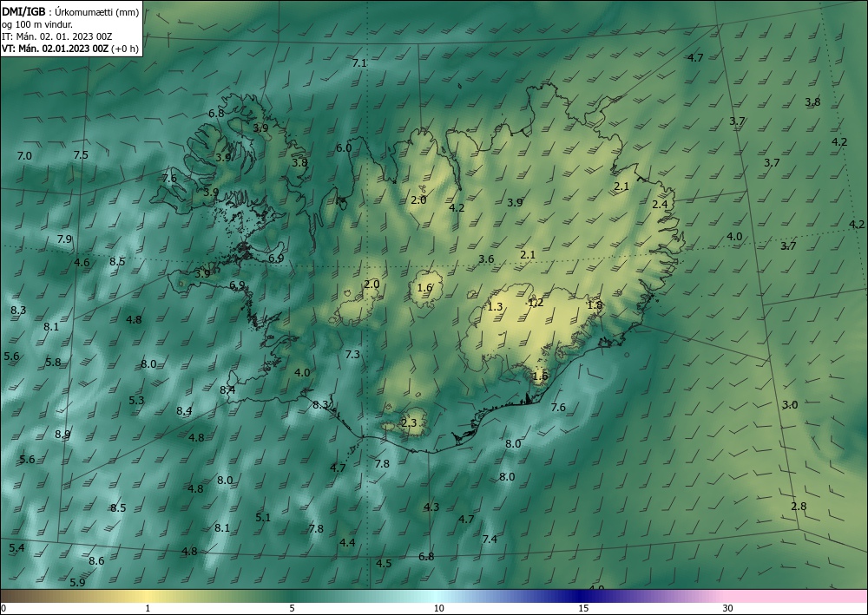Select the "VT: Mán. 02.01.2023 00Z (+0 h)" line
Image resolution: width=868 pixels, height=615 pixels.
(69, 49)
